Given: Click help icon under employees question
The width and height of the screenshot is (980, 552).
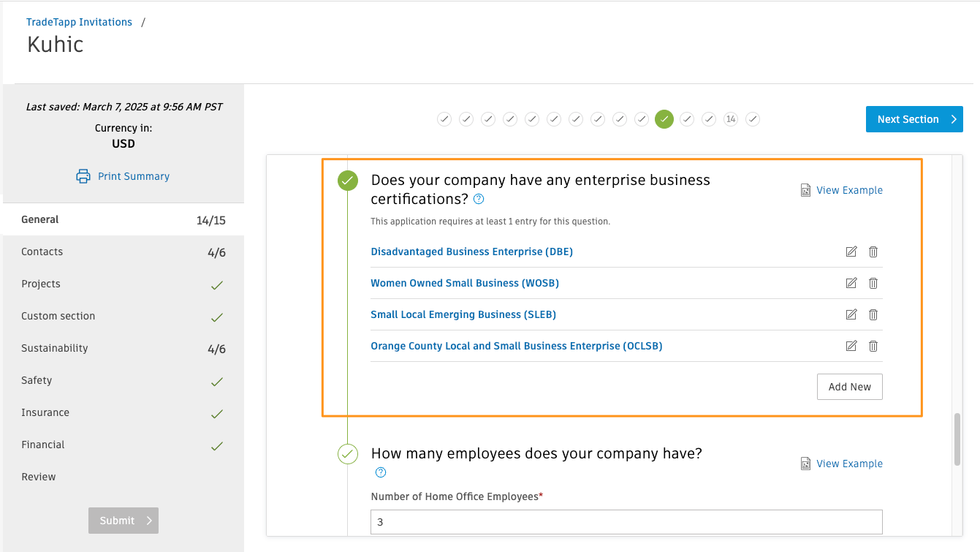Looking at the screenshot, I should (380, 472).
